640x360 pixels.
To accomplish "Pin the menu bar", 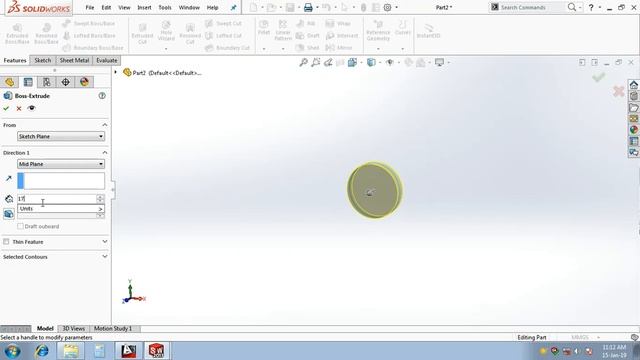I will 233,7.
